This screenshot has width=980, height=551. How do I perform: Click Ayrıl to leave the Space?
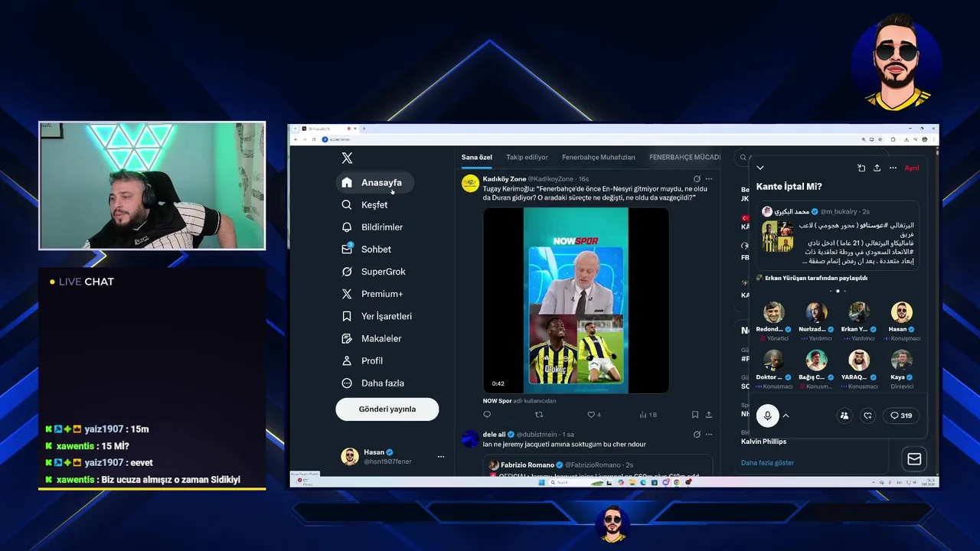[x=912, y=168]
